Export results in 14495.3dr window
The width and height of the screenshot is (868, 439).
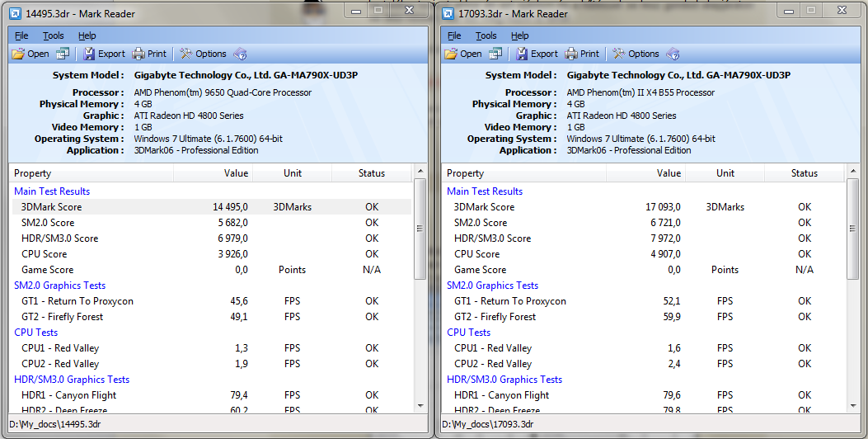coord(104,54)
